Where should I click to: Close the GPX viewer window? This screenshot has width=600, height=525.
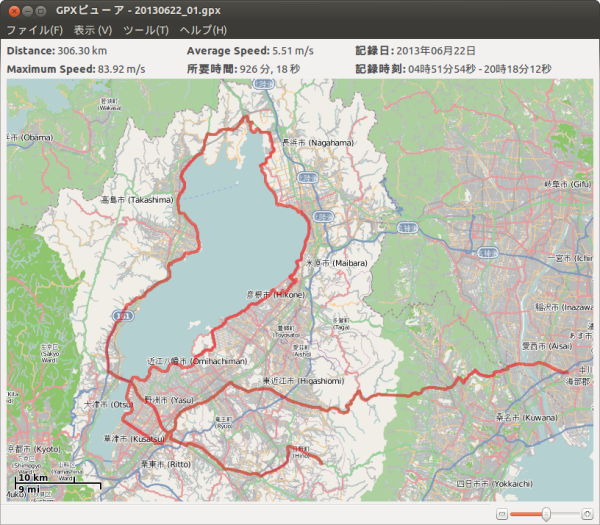pyautogui.click(x=12, y=10)
